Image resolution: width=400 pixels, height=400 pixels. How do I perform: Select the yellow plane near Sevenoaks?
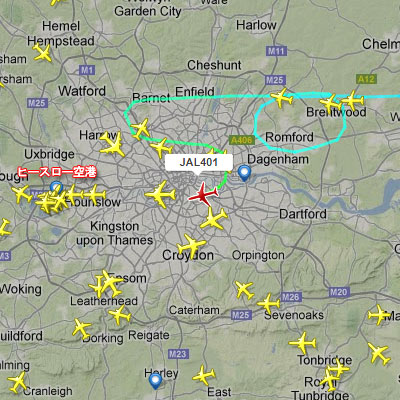[x=268, y=304]
